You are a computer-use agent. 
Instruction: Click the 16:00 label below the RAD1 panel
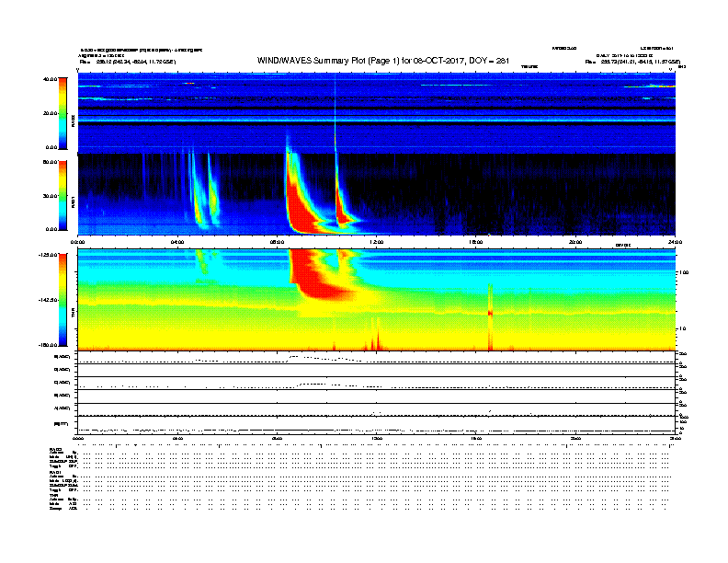pos(475,242)
